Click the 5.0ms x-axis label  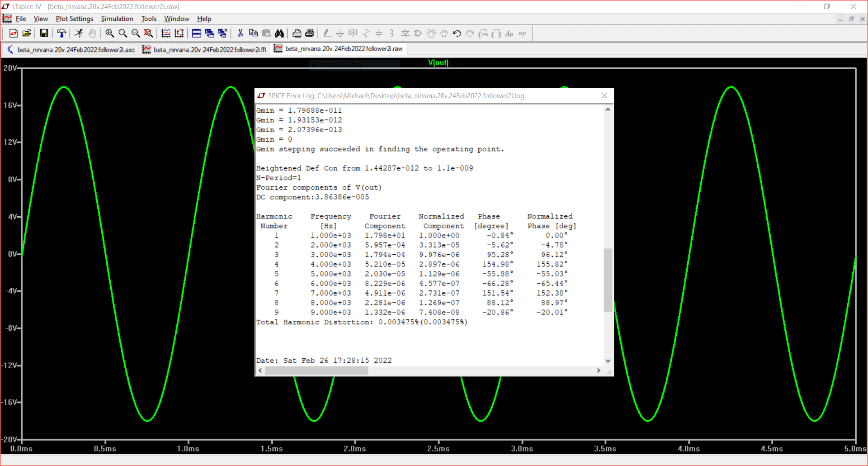tap(855, 449)
